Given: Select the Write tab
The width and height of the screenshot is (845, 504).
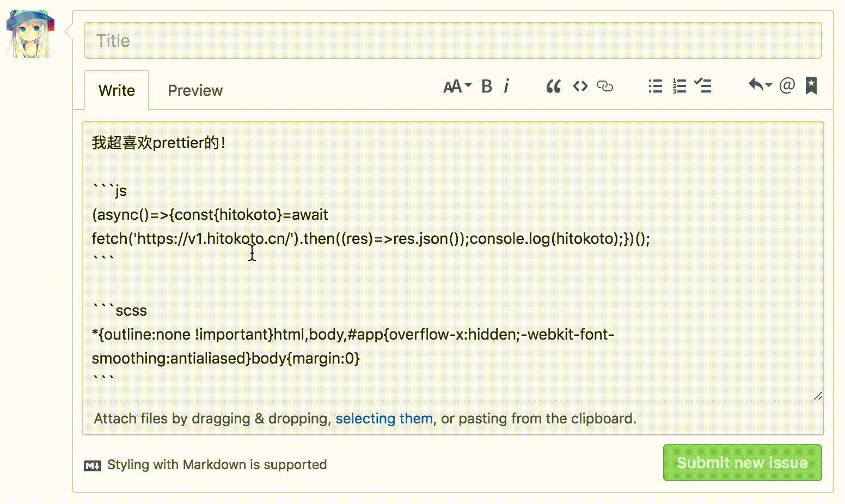Looking at the screenshot, I should click(x=117, y=90).
